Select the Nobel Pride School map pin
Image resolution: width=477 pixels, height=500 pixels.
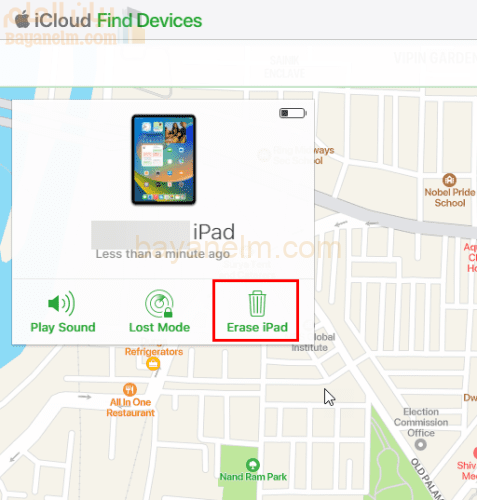coord(449,180)
